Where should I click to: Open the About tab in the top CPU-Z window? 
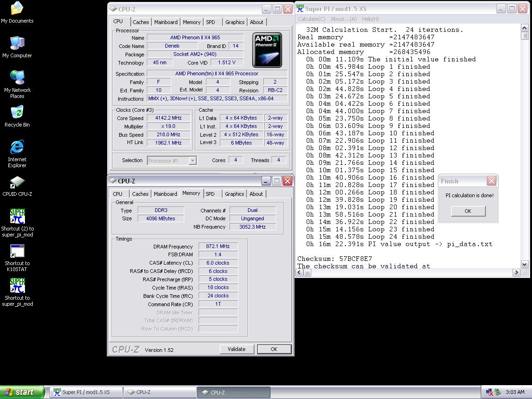click(257, 22)
